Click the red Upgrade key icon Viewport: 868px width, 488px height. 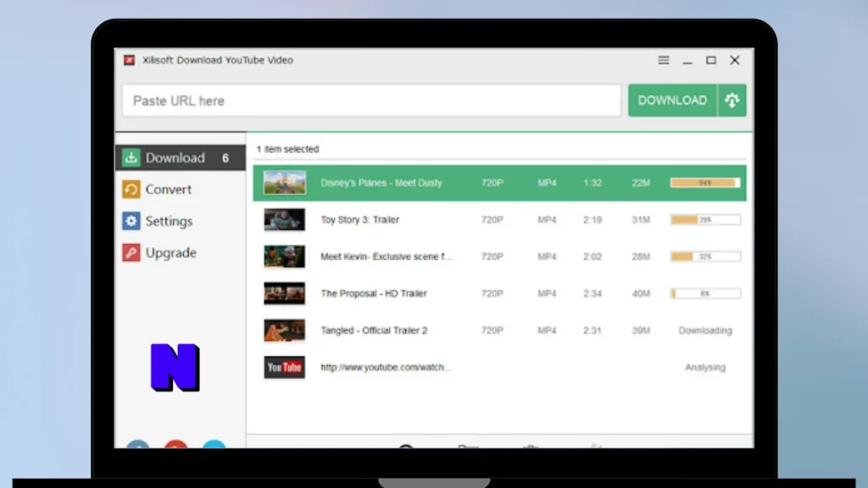pos(131,252)
